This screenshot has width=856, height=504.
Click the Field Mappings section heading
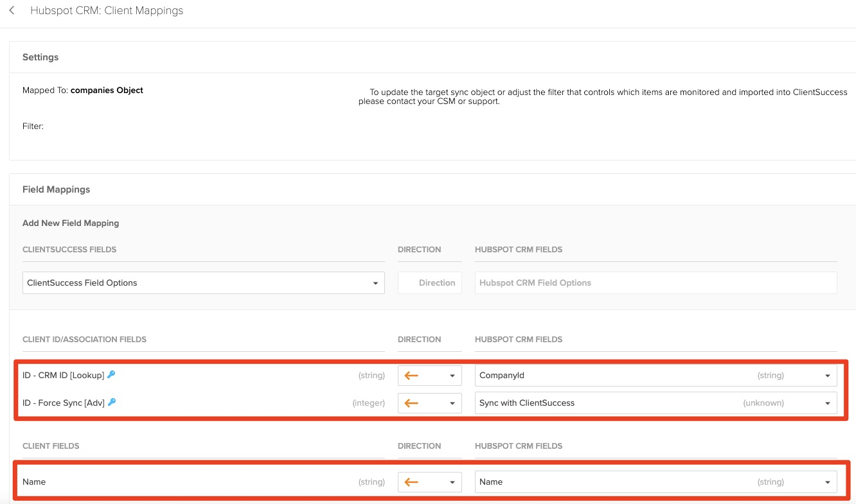(x=56, y=189)
